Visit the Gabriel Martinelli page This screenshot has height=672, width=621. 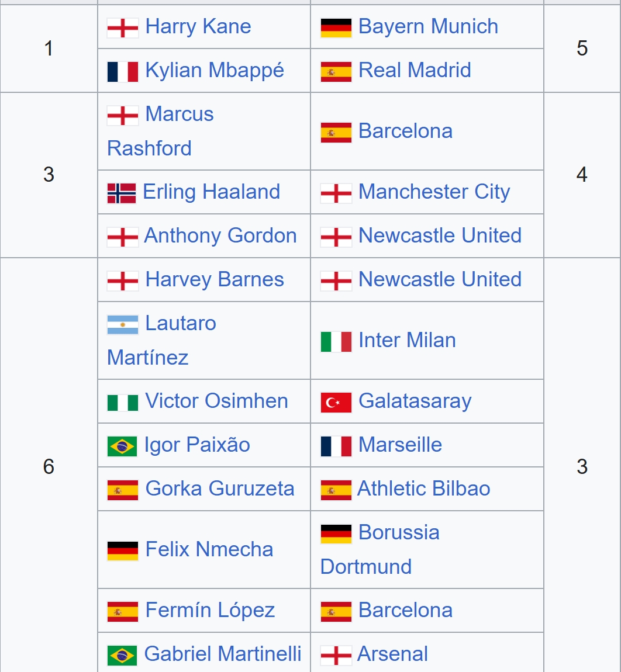[222, 654]
